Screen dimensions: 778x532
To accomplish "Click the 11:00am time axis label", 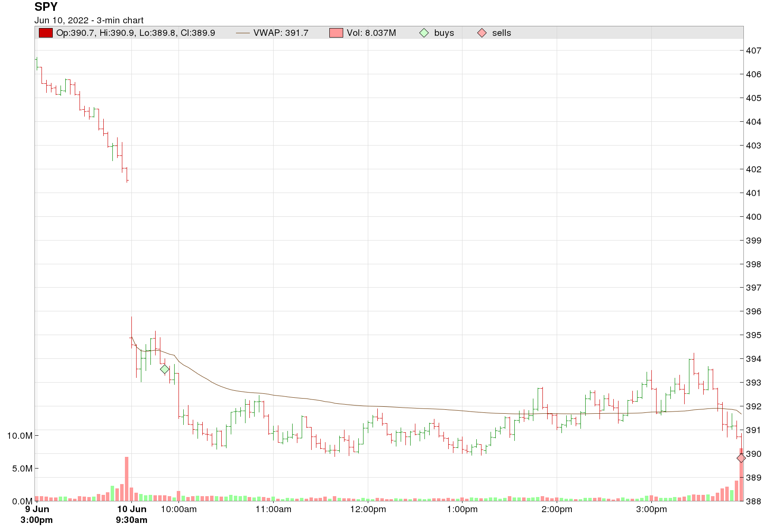I will pos(274,509).
